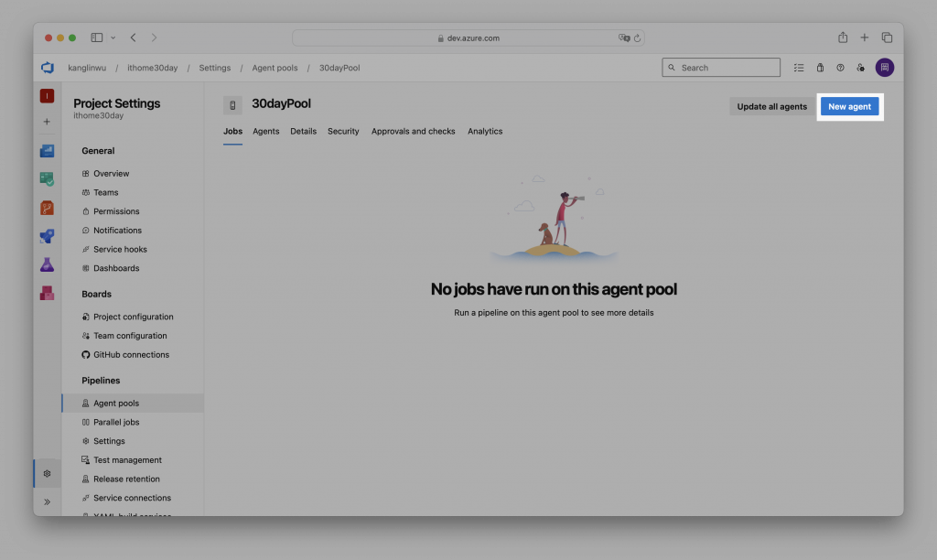Go forward with the Safari forward arrow
Image resolution: width=937 pixels, height=560 pixels.
[154, 38]
